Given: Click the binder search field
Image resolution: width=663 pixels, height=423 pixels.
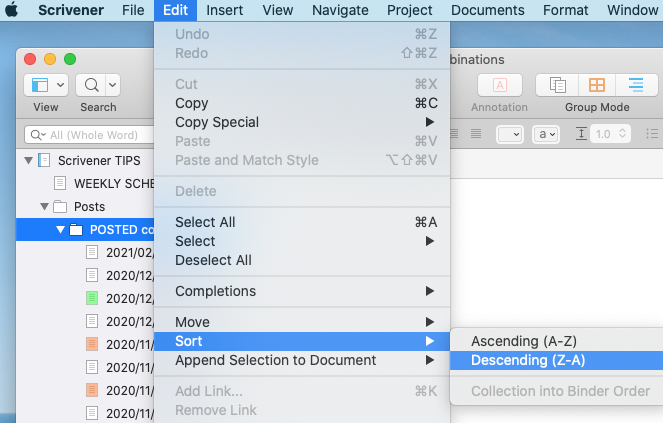Looking at the screenshot, I should pos(89,135).
